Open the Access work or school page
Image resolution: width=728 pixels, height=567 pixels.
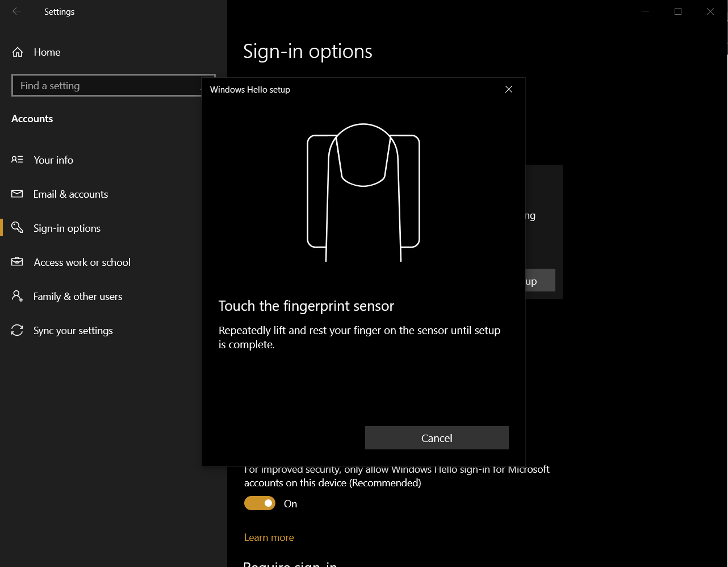[x=83, y=262]
